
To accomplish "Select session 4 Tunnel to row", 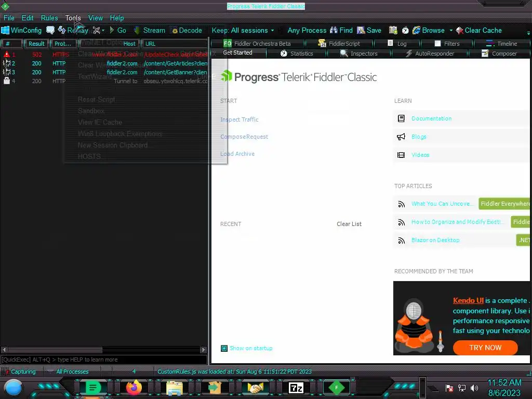I will pyautogui.click(x=104, y=81).
